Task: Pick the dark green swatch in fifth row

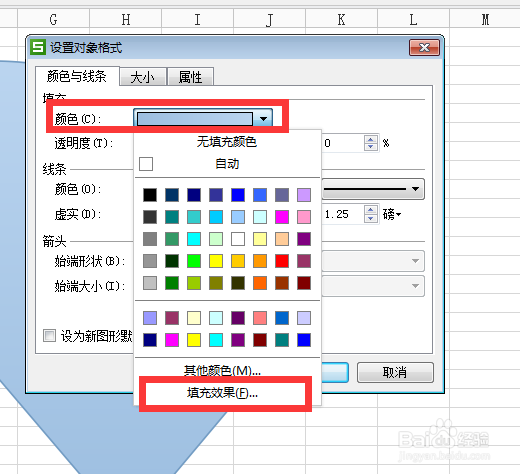Action: coord(172,283)
